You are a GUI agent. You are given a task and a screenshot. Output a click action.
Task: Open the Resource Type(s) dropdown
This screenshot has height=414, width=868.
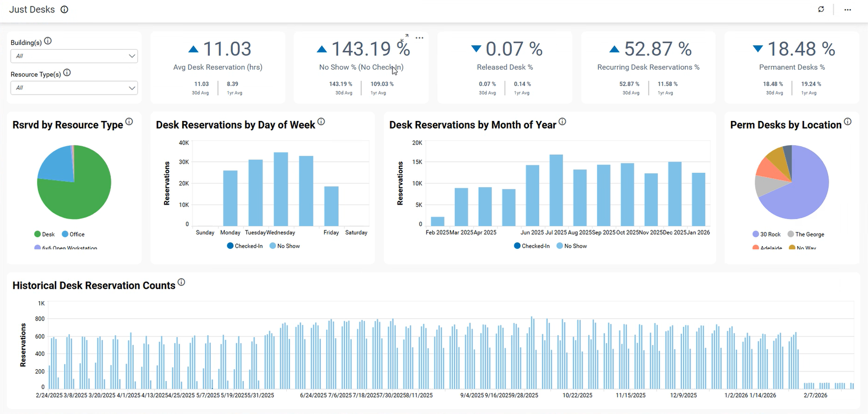[x=74, y=88]
